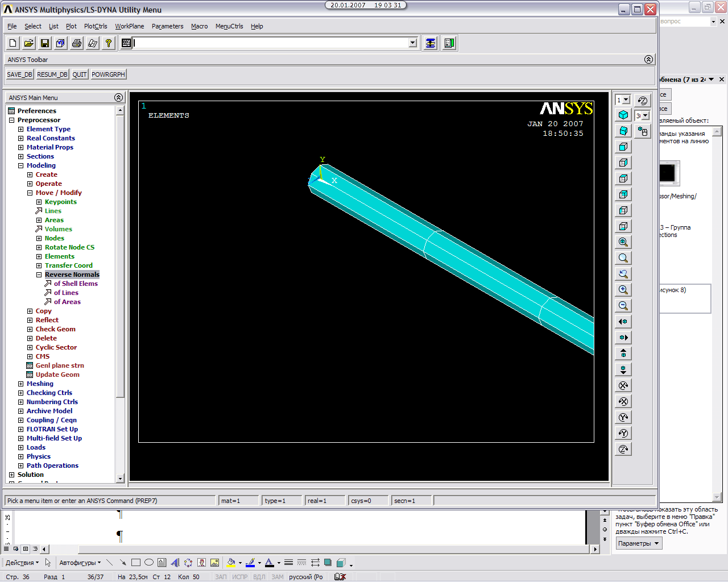The image size is (728, 582).
Task: Open ANSYS Help question-mark icon
Action: point(109,43)
